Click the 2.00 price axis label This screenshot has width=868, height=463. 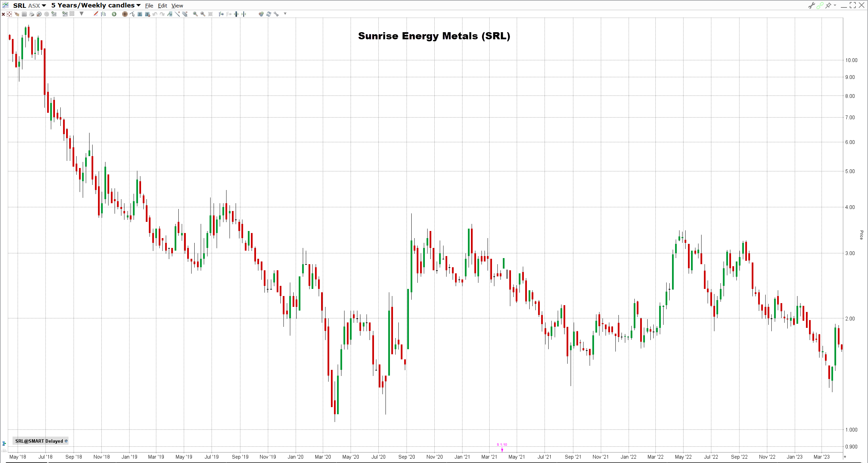coord(850,318)
